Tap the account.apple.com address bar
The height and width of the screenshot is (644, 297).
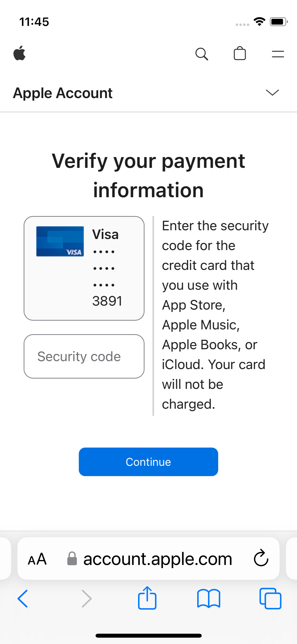click(x=158, y=559)
